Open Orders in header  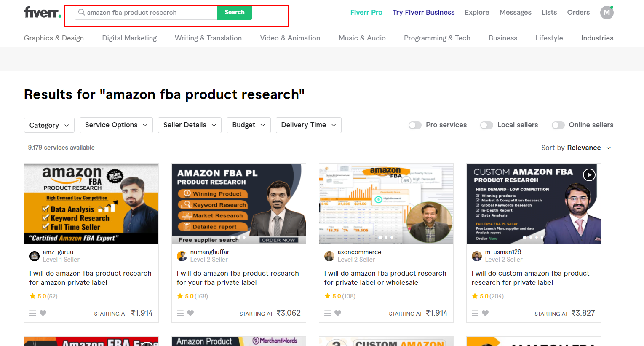578,13
